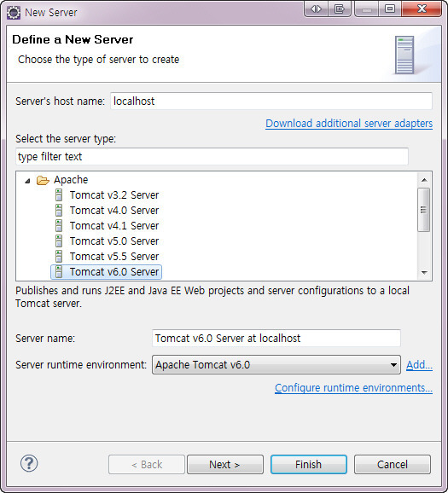Click the server list scroll up arrow
The width and height of the screenshot is (448, 493).
[x=424, y=180]
